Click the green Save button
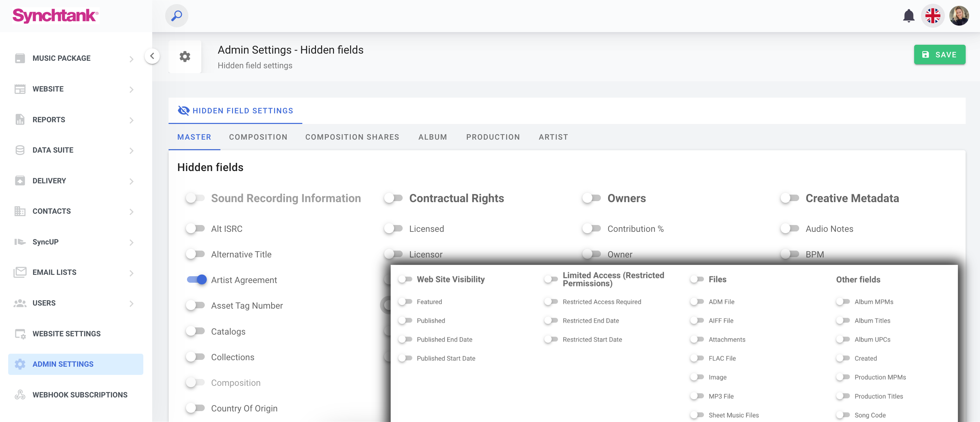Image resolution: width=980 pixels, height=422 pixels. point(939,55)
